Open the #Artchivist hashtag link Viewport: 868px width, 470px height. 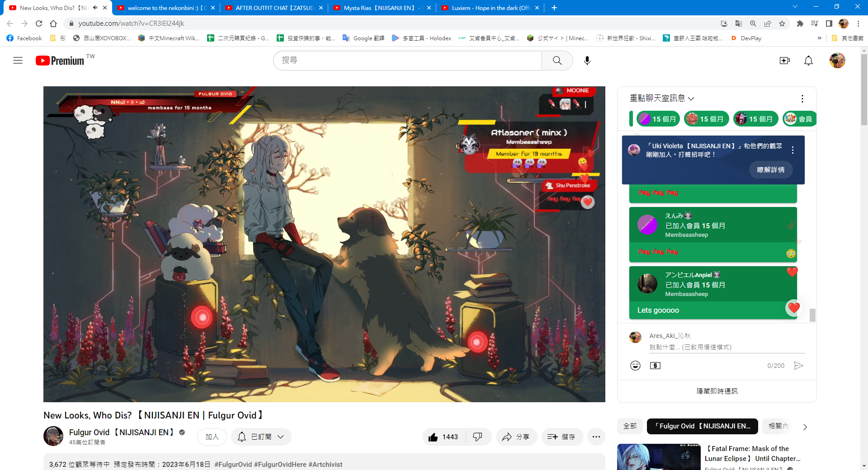click(x=325, y=465)
